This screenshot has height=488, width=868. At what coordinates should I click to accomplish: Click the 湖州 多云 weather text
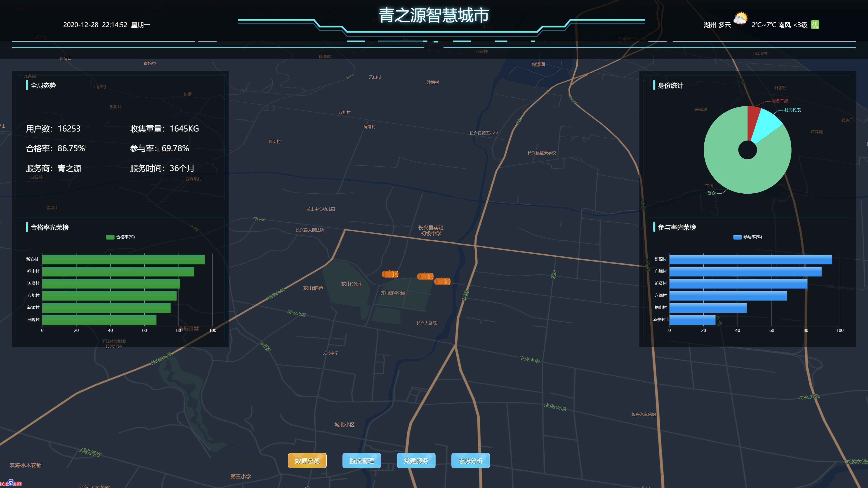pyautogui.click(x=717, y=25)
